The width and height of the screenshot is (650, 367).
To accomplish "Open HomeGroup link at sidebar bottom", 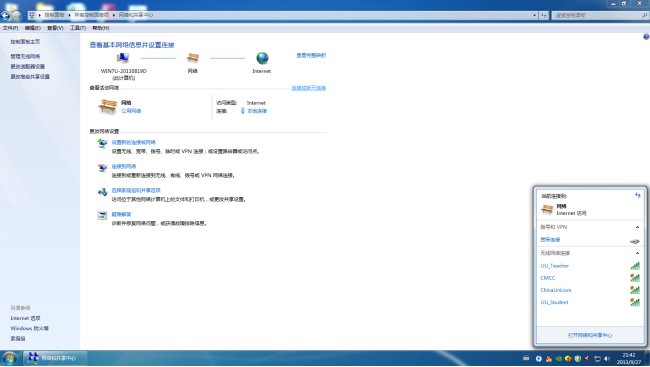I will (18, 339).
